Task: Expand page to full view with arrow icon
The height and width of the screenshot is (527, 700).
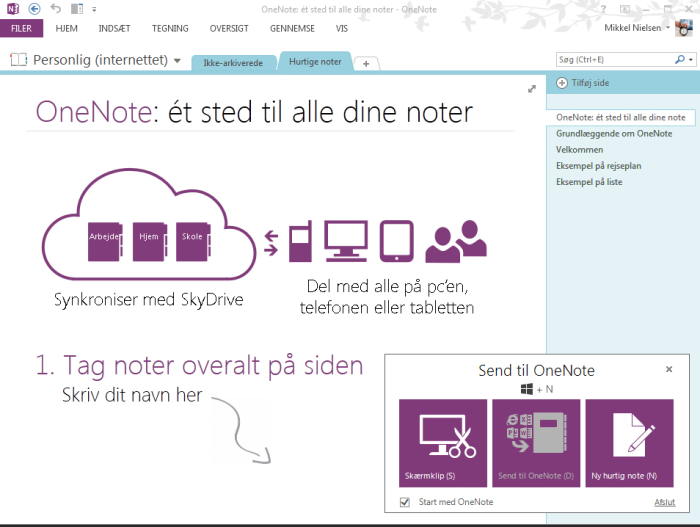Action: [x=531, y=89]
